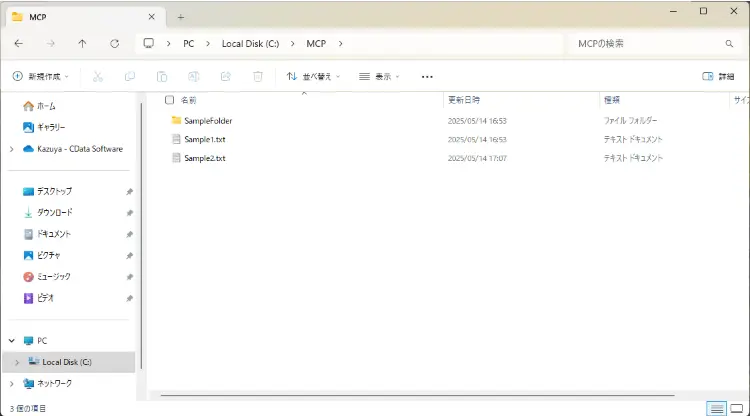Click the Paste clipboard icon

click(162, 77)
